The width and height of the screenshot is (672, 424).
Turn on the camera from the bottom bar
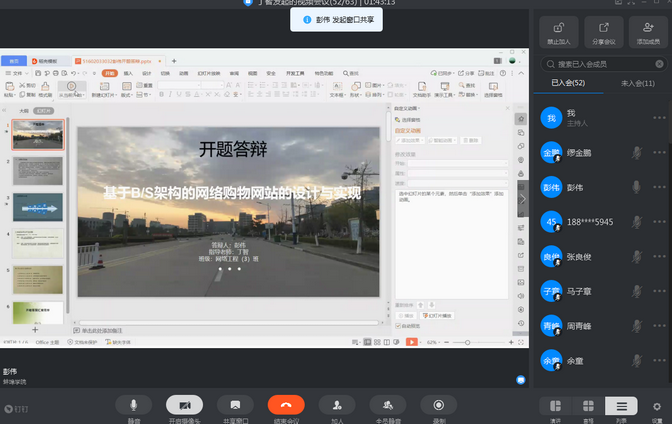[x=184, y=404]
